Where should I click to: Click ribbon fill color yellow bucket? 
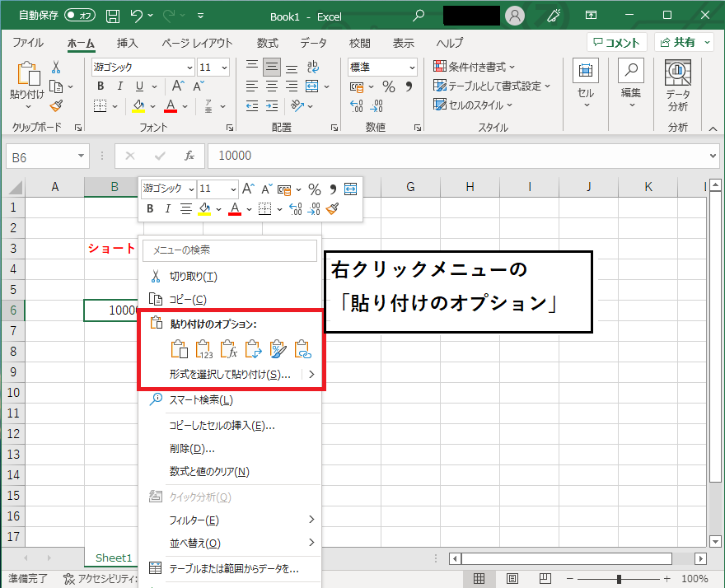[138, 106]
